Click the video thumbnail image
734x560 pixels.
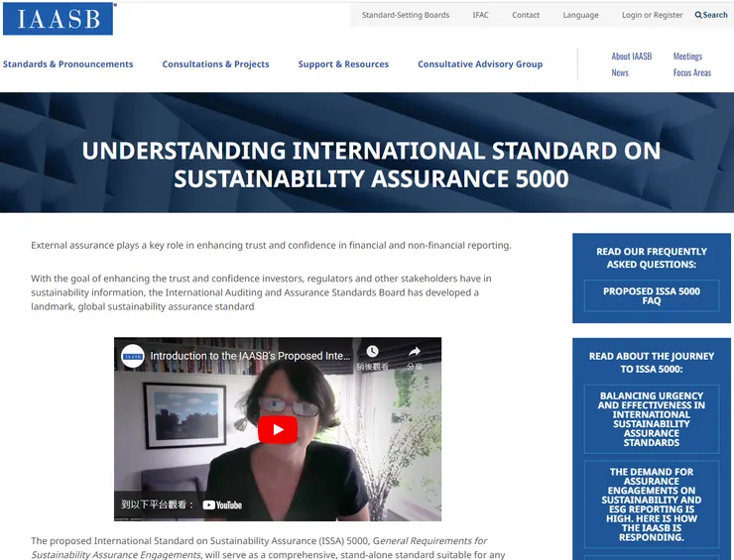(x=278, y=429)
